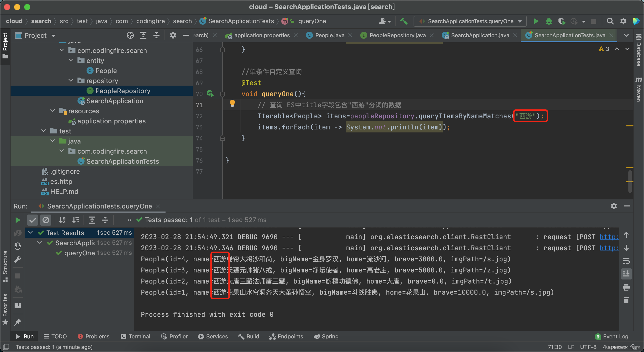Viewport: 644px width, 352px height.
Task: Open Event Log button
Action: 612,336
